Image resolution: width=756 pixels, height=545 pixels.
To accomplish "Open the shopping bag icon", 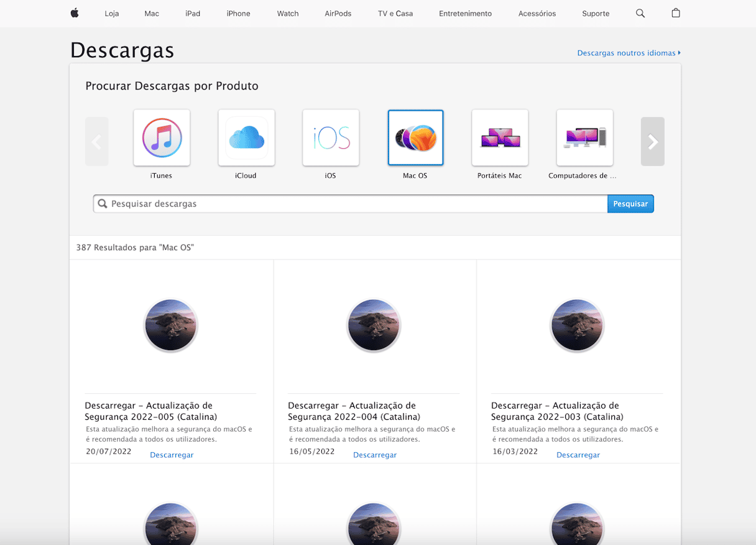I will click(x=676, y=13).
